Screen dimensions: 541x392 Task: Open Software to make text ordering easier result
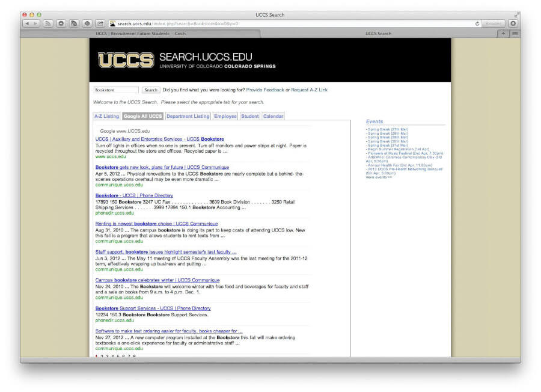[169, 331]
